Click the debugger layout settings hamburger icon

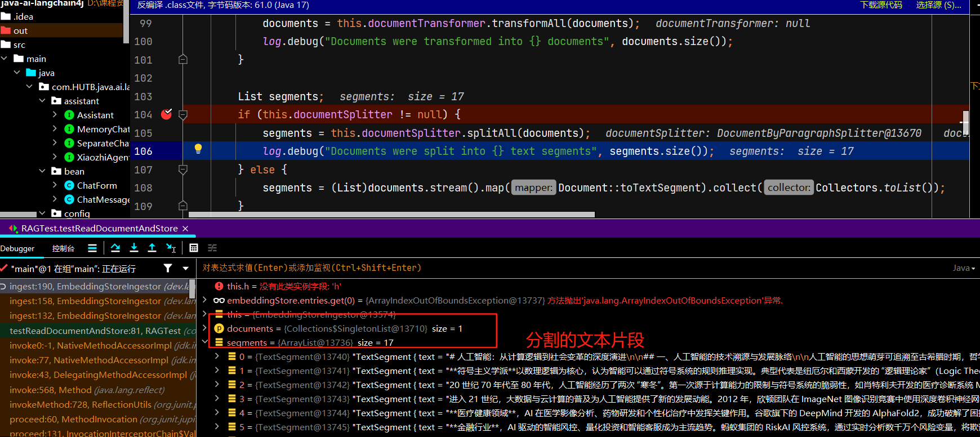point(92,248)
